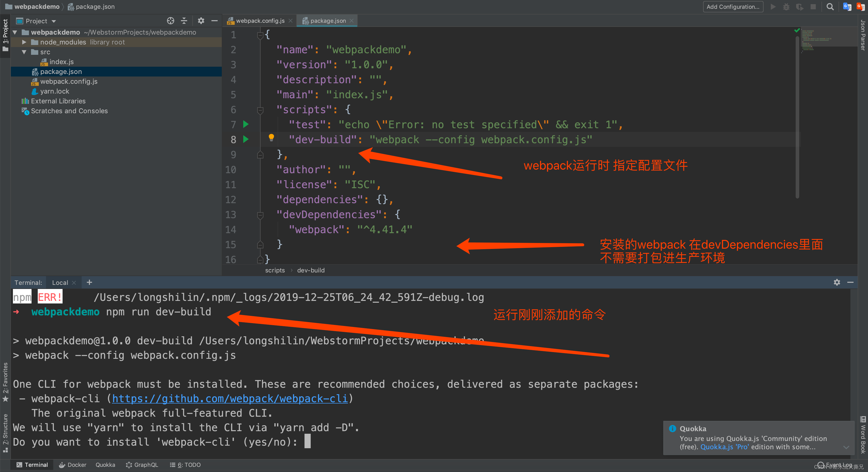Click the Add Configuration... button
Image resolution: width=868 pixels, height=472 pixels.
733,7
